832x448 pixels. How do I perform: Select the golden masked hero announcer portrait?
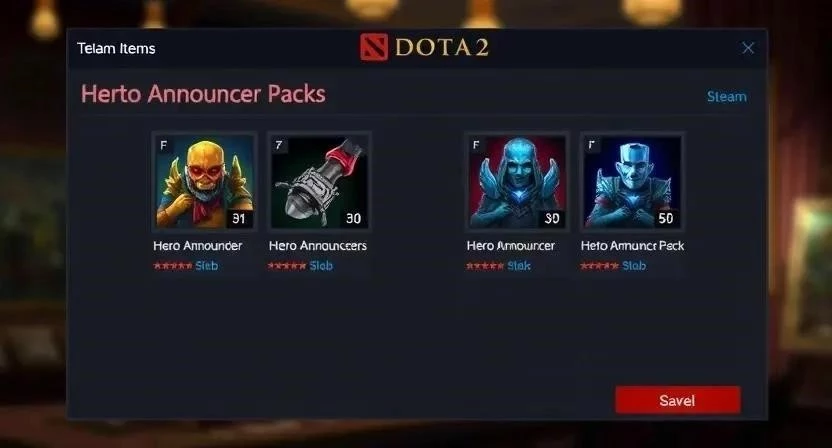tap(204, 182)
